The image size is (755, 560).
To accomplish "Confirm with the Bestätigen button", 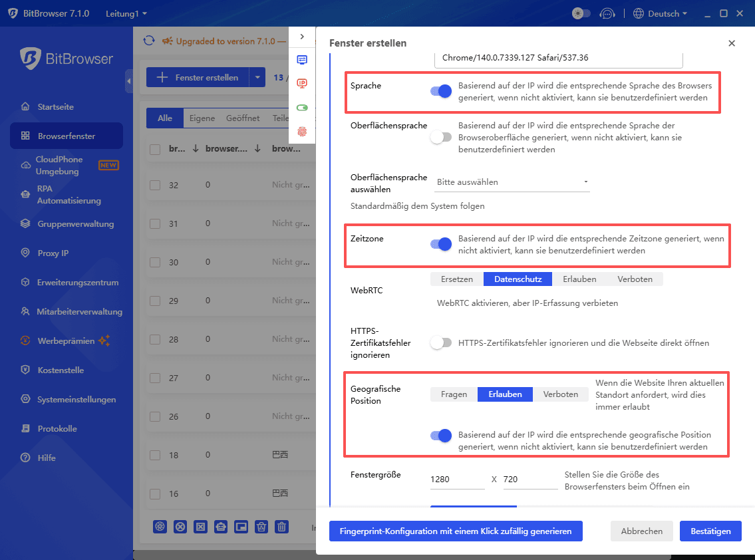I will (x=710, y=531).
